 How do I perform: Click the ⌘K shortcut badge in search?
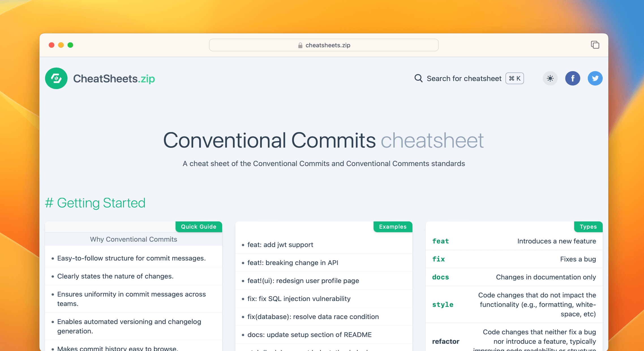coord(514,78)
